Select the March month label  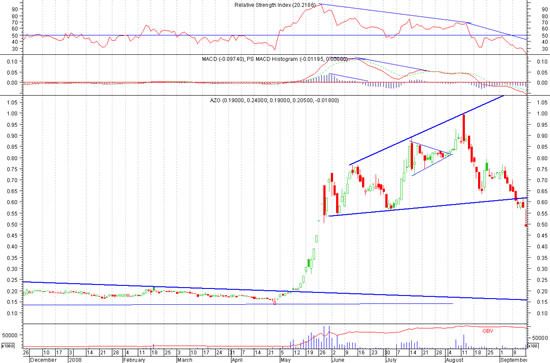[x=185, y=360]
